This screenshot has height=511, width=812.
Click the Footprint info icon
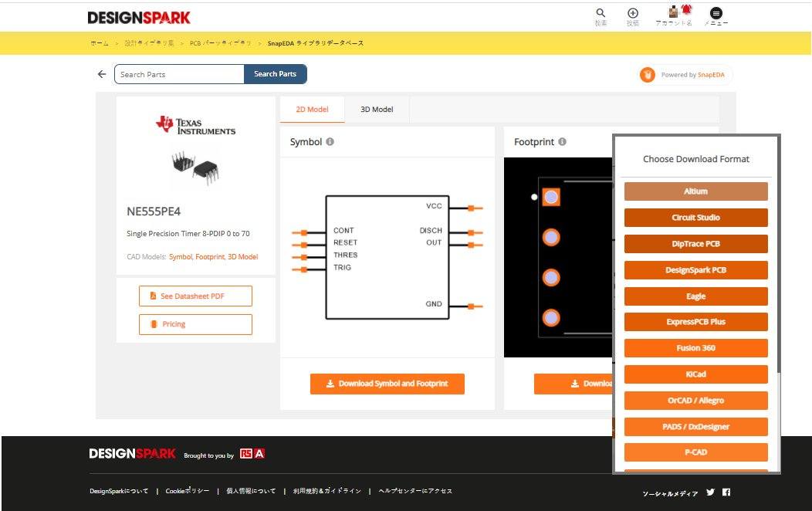point(563,141)
